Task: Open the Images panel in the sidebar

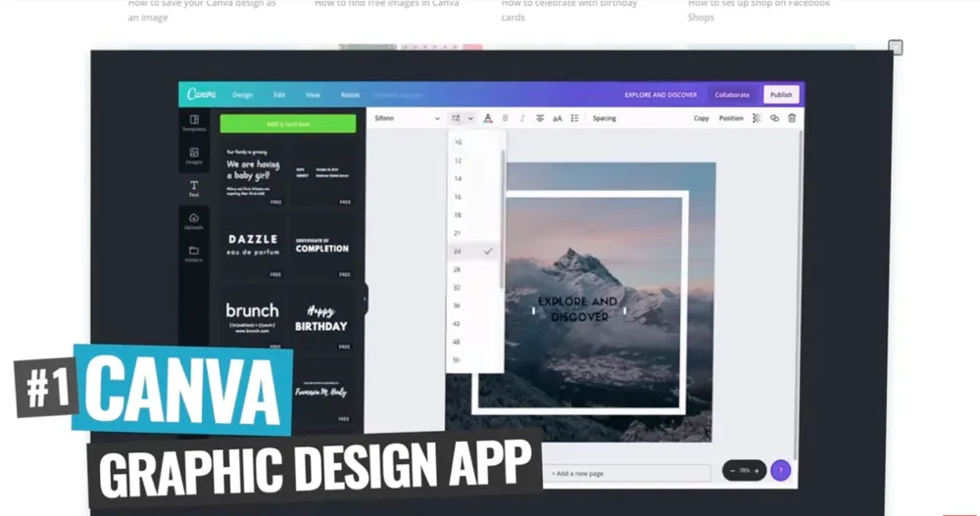Action: pos(194,155)
